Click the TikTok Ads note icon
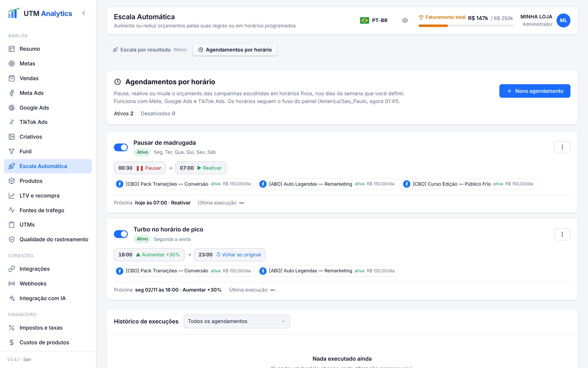This screenshot has height=368, width=588. (12, 122)
